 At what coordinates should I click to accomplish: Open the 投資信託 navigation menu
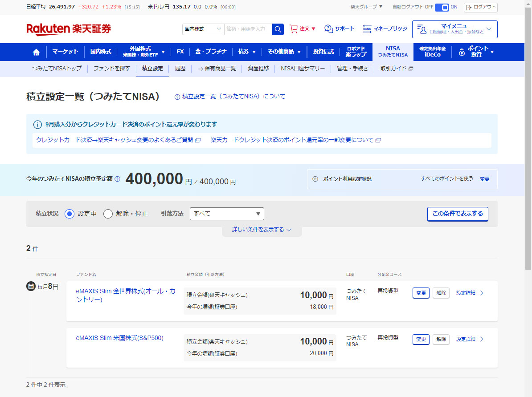[x=323, y=52]
